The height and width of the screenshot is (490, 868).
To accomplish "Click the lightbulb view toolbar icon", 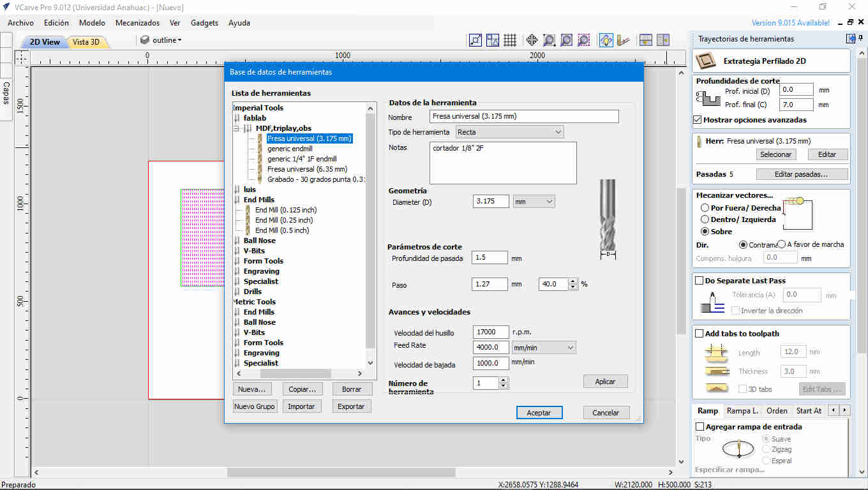I will [x=606, y=40].
